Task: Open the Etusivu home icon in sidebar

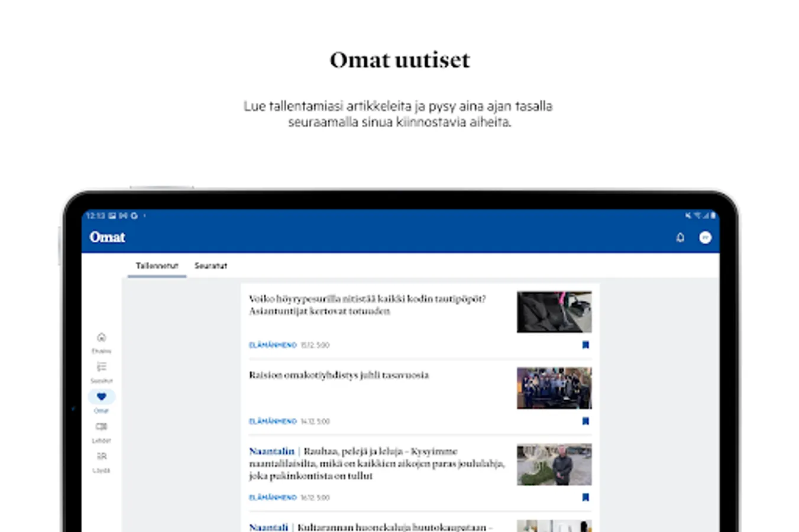Action: coord(101,338)
